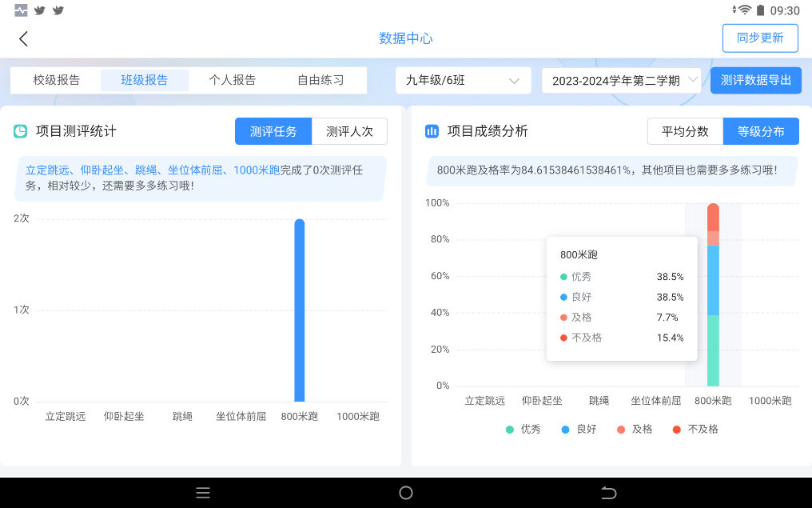Image resolution: width=812 pixels, height=508 pixels.
Task: Click the bar chart icon beside 项目成绩分析
Action: pyautogui.click(x=432, y=131)
